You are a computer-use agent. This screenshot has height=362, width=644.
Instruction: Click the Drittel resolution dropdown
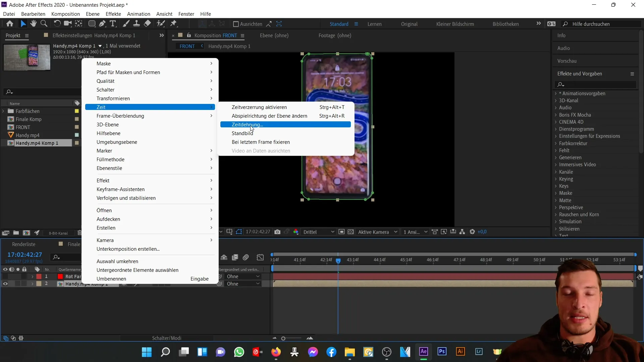coord(320,232)
